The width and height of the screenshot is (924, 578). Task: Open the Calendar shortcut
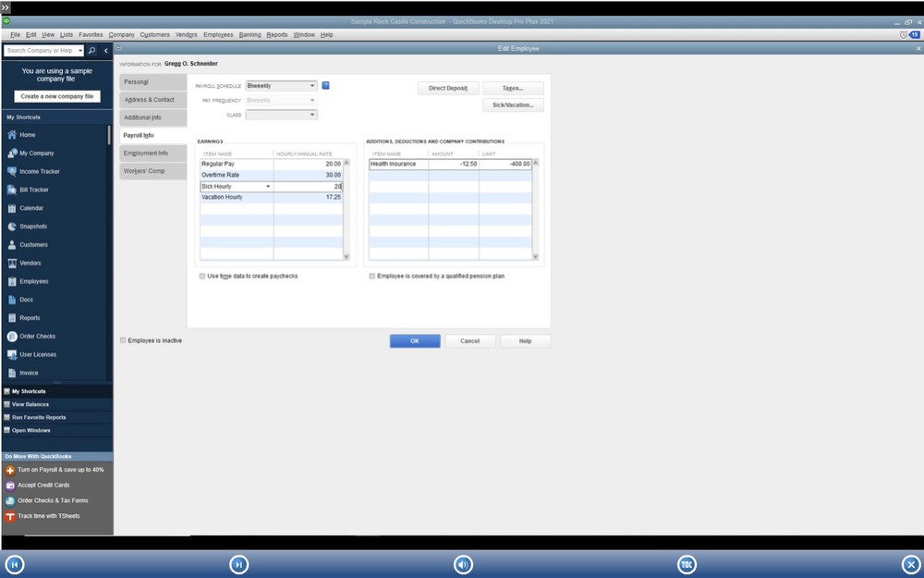coord(32,208)
